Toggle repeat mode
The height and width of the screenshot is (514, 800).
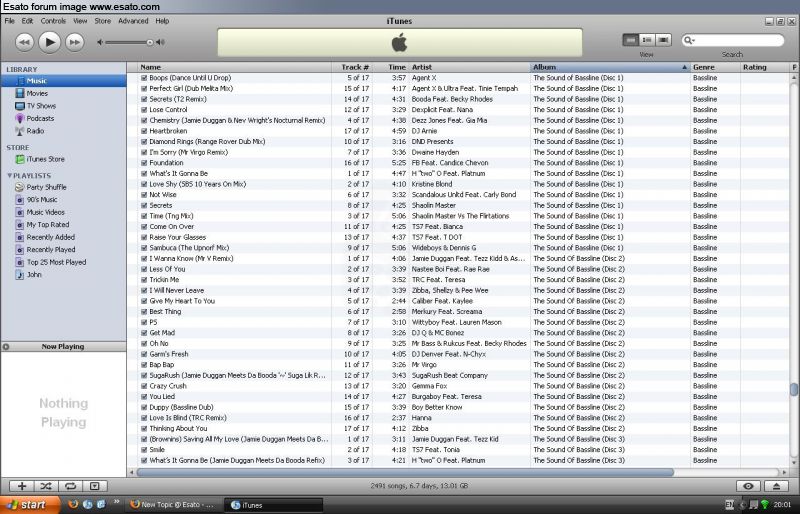tap(70, 486)
